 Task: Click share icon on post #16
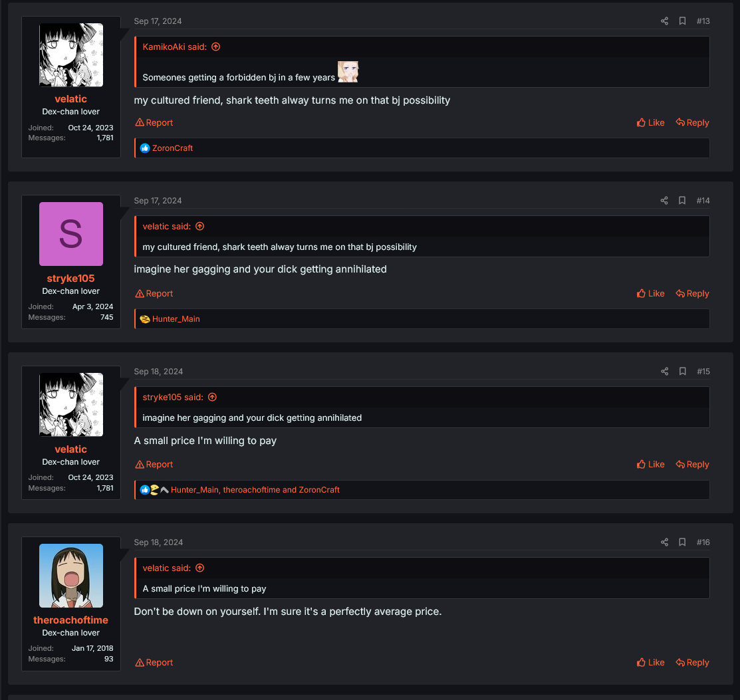[x=664, y=542]
